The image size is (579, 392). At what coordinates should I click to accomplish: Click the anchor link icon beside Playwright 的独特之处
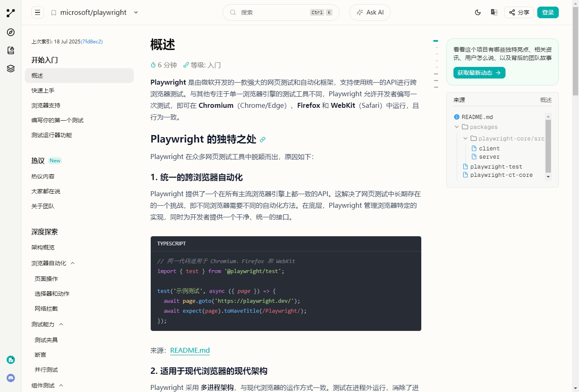point(263,140)
